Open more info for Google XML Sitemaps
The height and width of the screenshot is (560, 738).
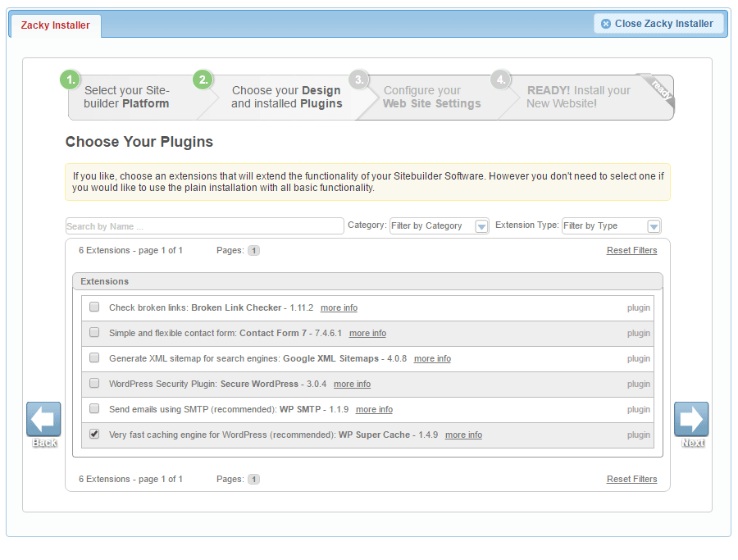click(x=432, y=358)
